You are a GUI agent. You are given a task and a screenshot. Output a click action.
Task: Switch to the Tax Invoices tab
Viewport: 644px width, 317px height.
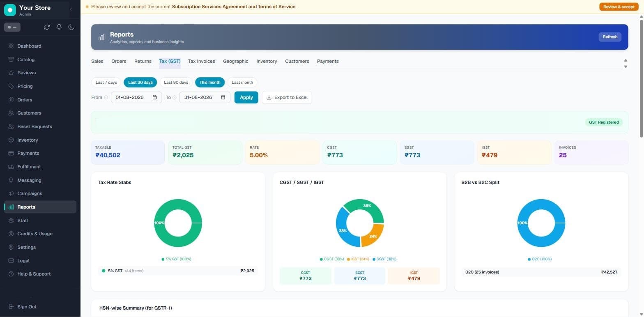tap(202, 61)
